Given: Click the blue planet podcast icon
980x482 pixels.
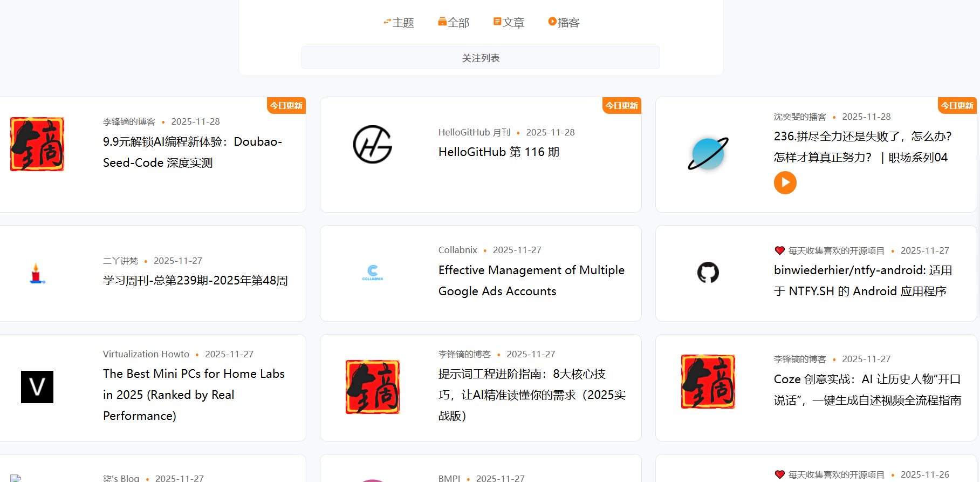Looking at the screenshot, I should tap(708, 154).
